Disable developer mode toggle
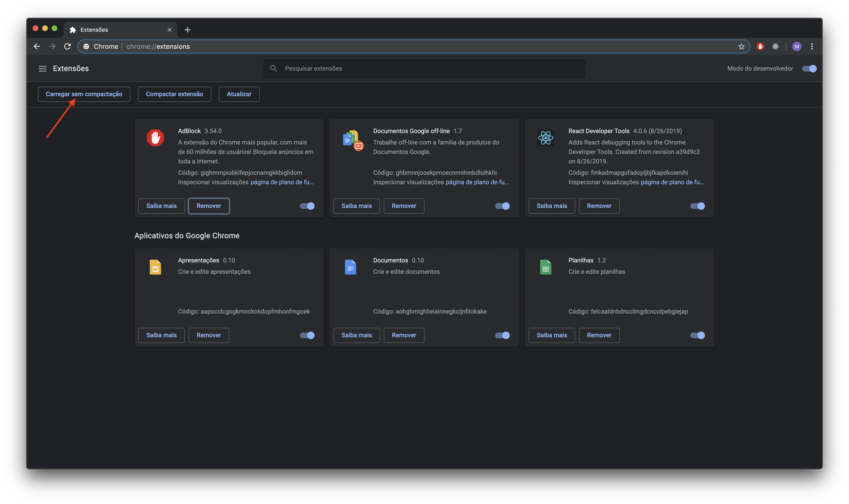 pos(809,69)
